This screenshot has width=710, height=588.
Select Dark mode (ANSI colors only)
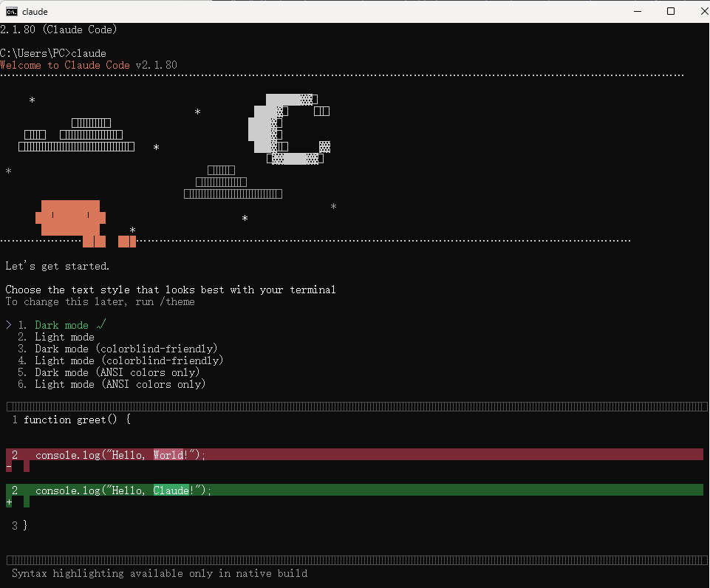pos(117,372)
